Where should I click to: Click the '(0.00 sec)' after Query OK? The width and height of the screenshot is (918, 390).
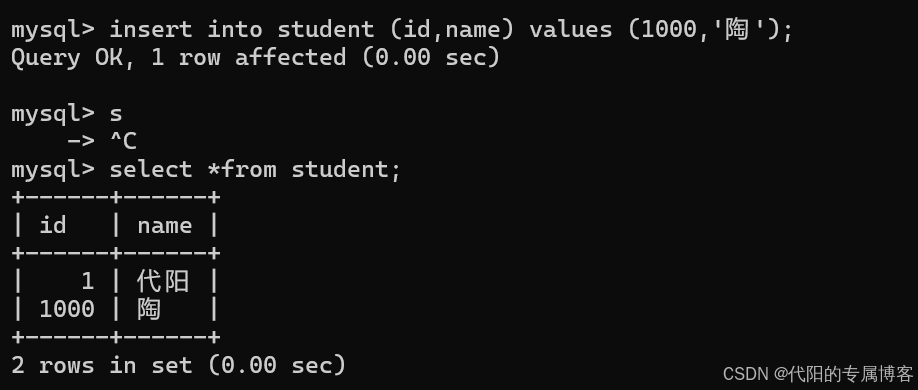(x=431, y=57)
